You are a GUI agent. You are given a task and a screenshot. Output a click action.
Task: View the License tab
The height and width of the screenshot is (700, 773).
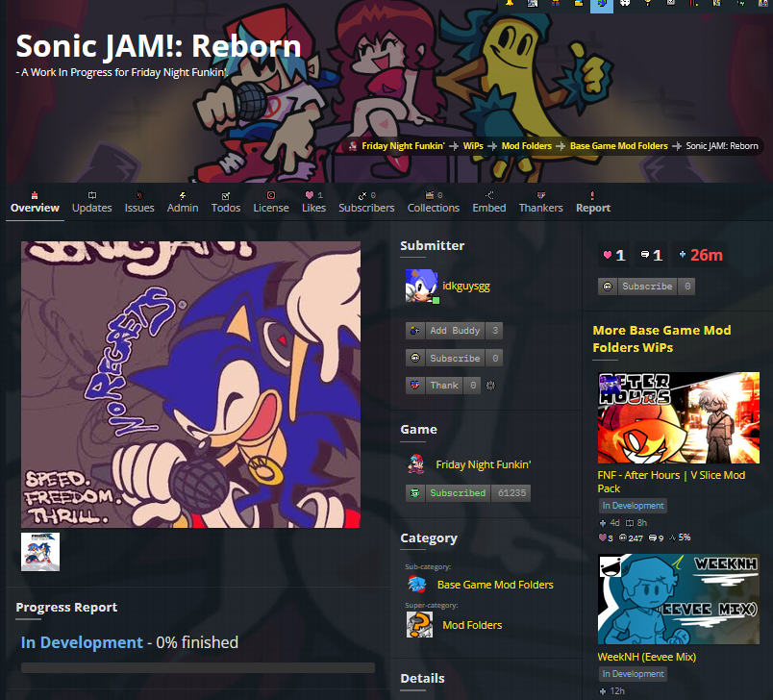tap(271, 203)
